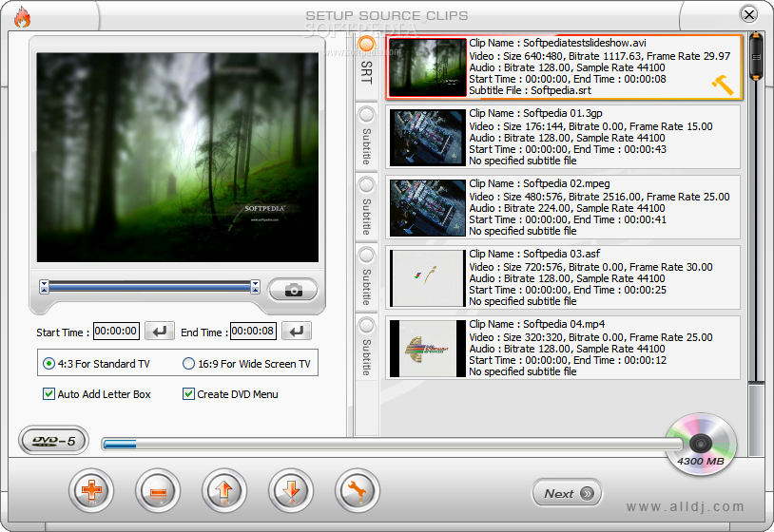Toggle DVD-5 disc type button
774x532 pixels.
[53, 441]
